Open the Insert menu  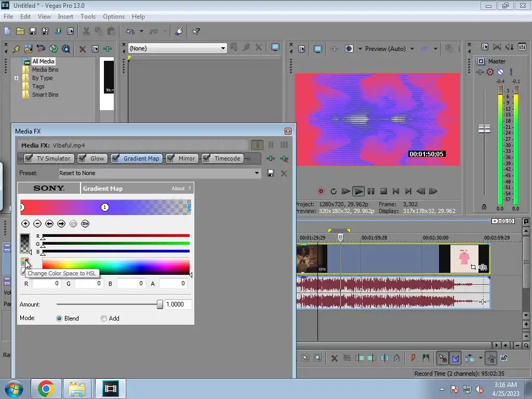point(65,16)
